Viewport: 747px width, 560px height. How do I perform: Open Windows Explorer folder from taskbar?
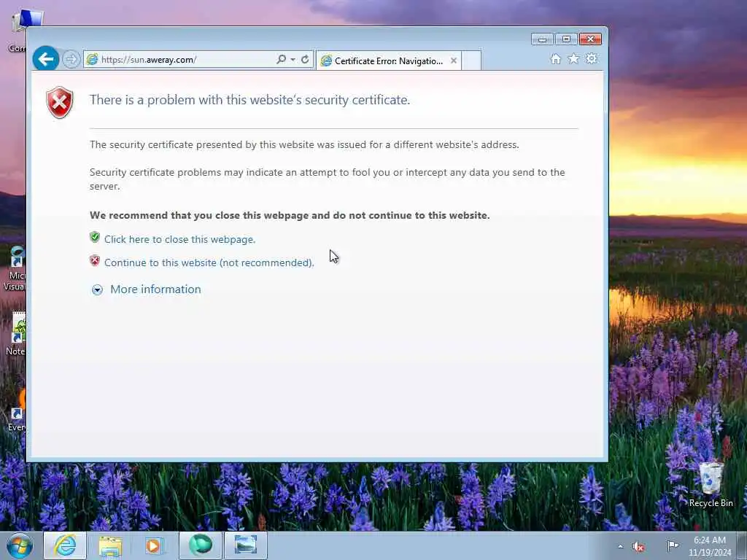tap(110, 545)
